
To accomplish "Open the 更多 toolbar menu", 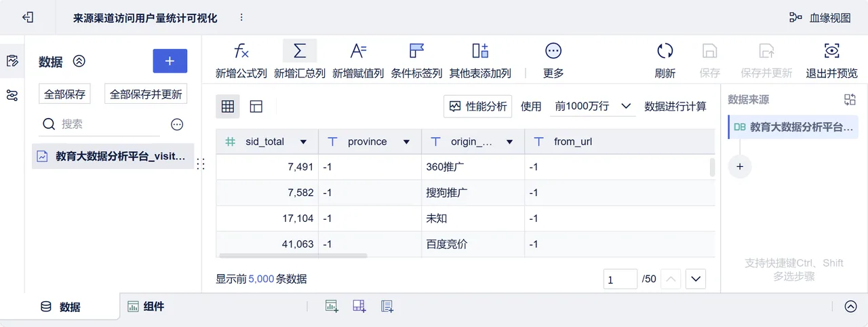I will tap(553, 60).
